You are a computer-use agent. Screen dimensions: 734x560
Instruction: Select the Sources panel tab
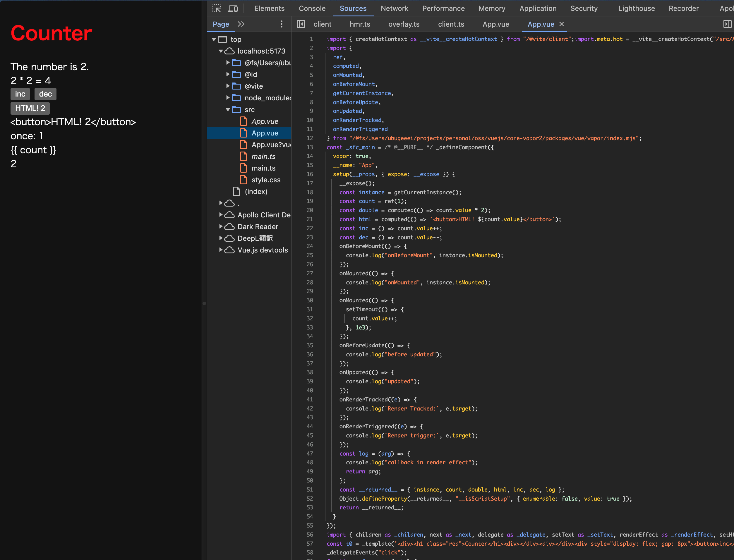[x=354, y=8]
